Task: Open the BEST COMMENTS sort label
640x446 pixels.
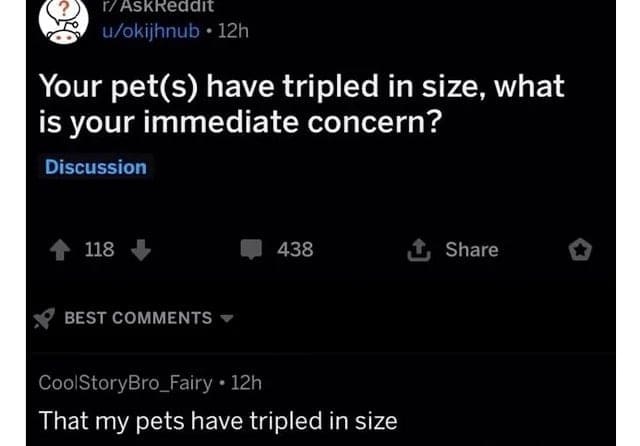Action: point(138,318)
